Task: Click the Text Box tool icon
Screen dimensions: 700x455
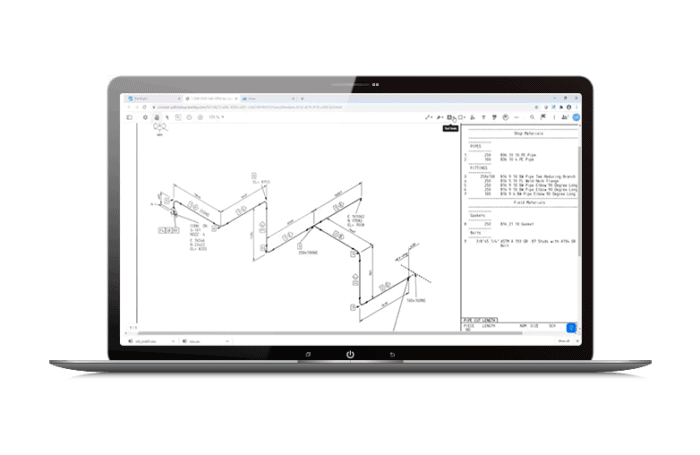Action: pyautogui.click(x=451, y=117)
